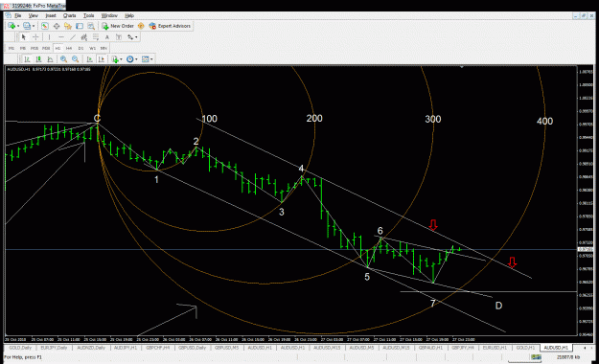Expand the Profiles dropdown arrow

[x=34, y=26]
